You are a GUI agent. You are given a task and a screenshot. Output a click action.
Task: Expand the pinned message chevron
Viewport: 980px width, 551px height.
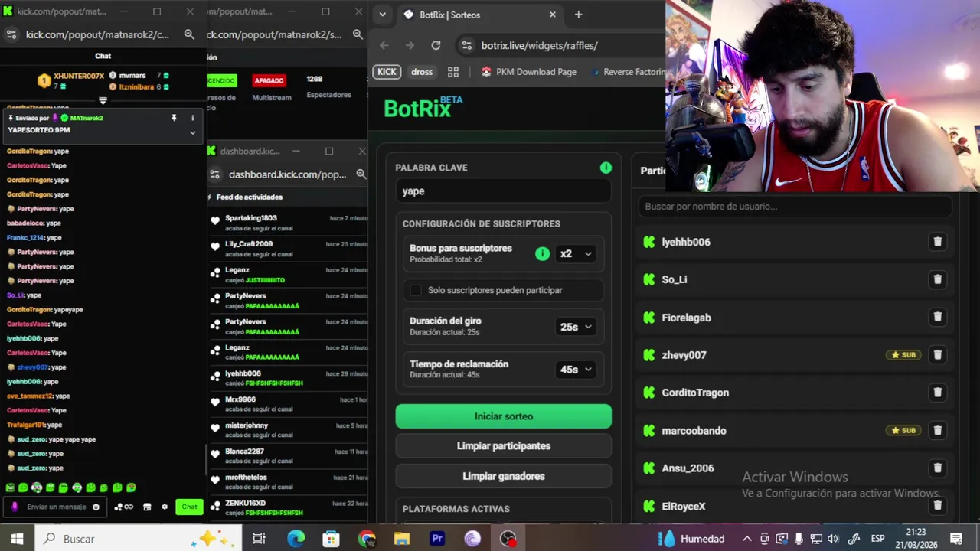pos(192,132)
